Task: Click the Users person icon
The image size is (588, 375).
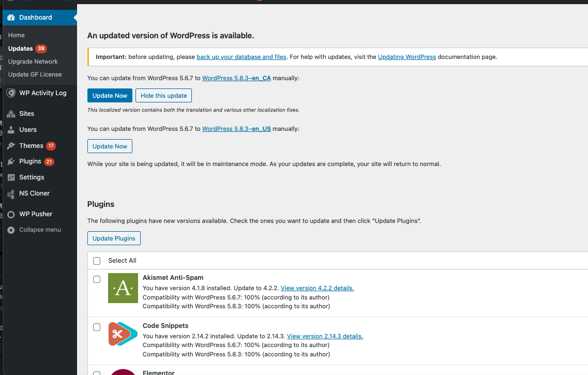Action: (11, 130)
